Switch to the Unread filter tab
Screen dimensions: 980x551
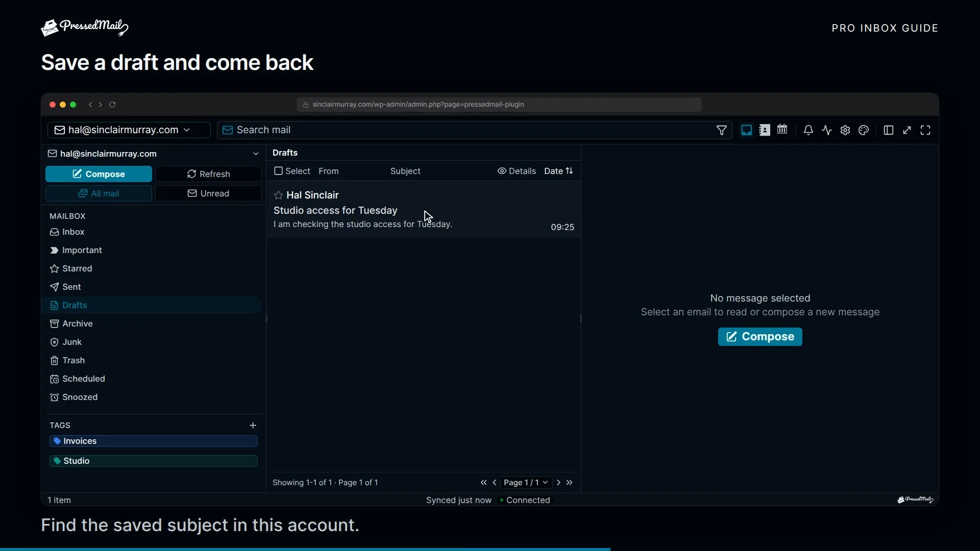[208, 193]
